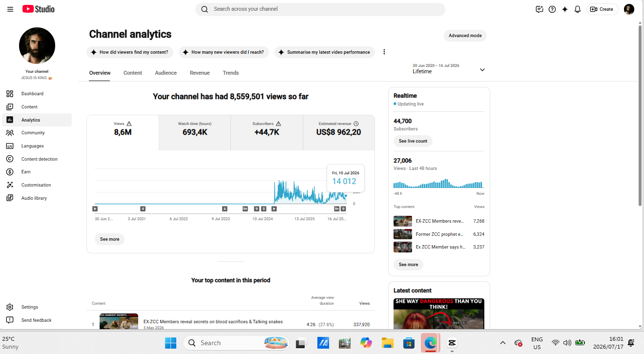Click the realtime 48-hour views bar chart
This screenshot has height=354, width=644.
point(439,184)
